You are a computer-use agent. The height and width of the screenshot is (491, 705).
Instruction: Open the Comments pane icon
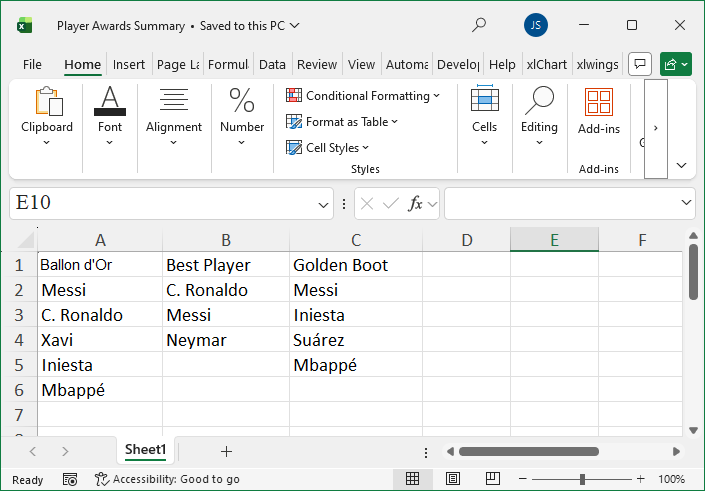pyautogui.click(x=641, y=64)
